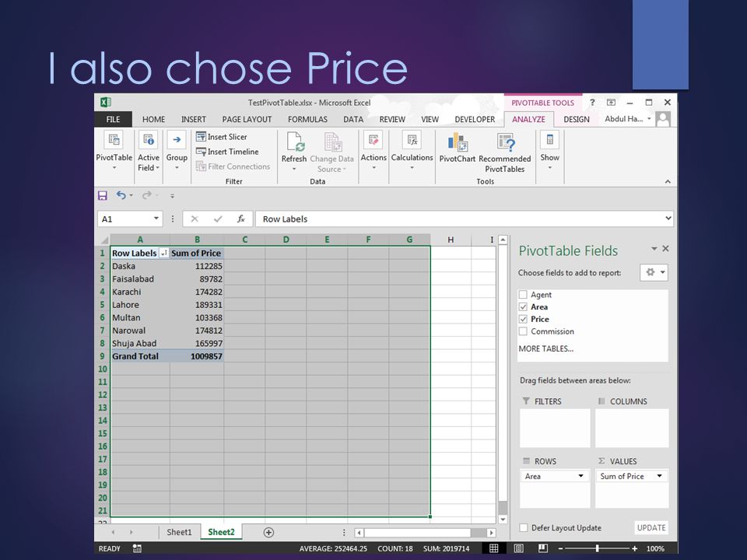The image size is (747, 560).
Task: Open Ribbon Display Options
Action: pos(612,103)
